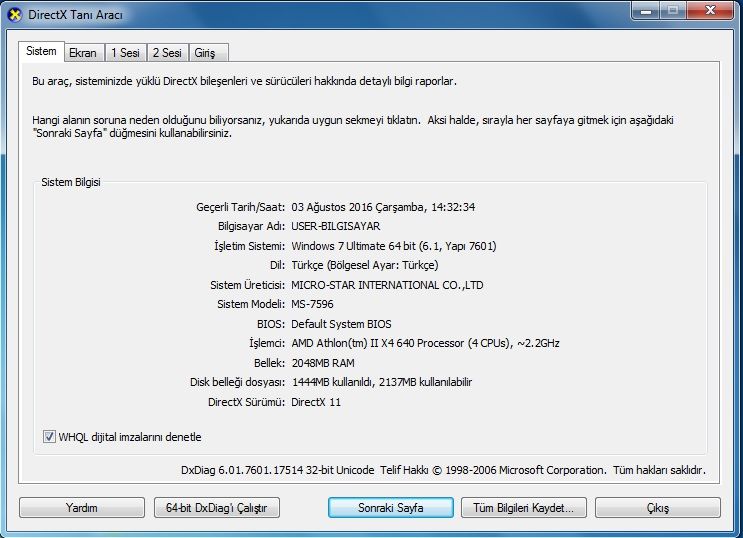Click the computer name USER-BILGISAYAR

click(335, 226)
